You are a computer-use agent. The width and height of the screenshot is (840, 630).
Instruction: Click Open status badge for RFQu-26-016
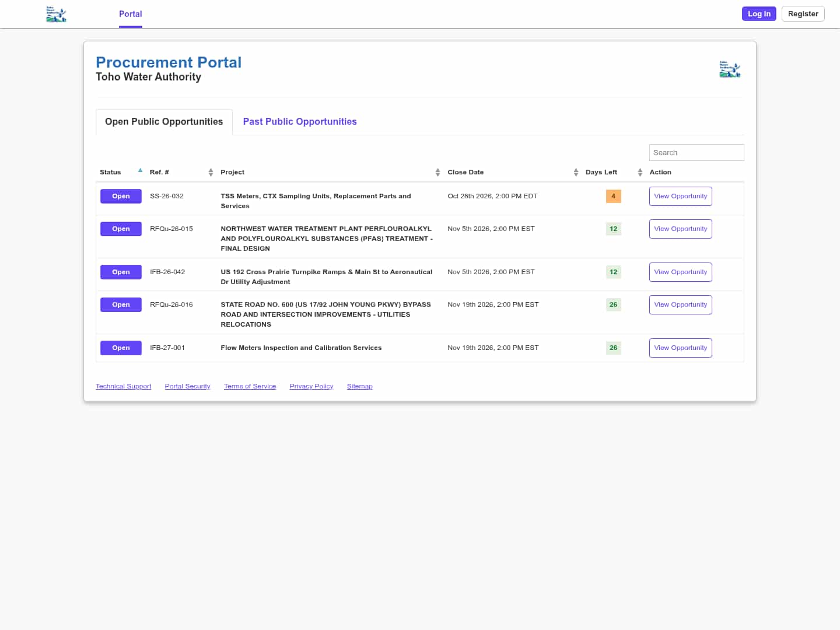click(x=121, y=305)
